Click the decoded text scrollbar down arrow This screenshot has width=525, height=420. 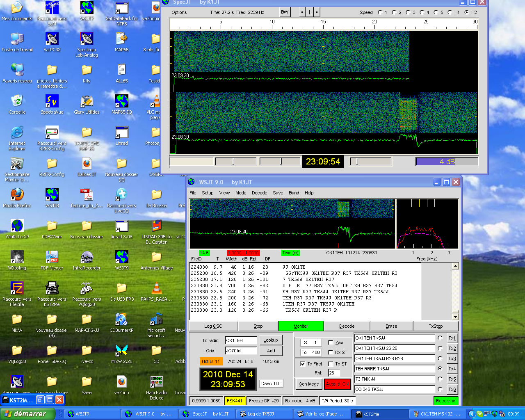click(455, 317)
